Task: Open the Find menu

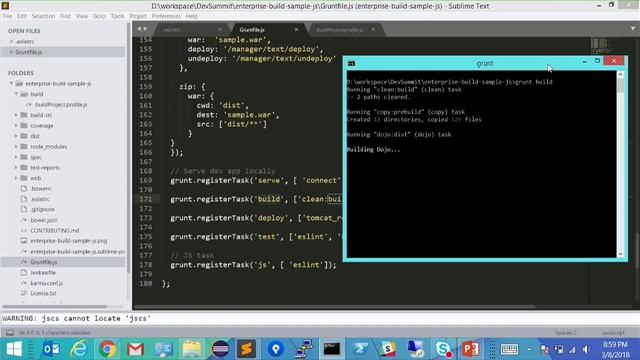Action: [65, 16]
